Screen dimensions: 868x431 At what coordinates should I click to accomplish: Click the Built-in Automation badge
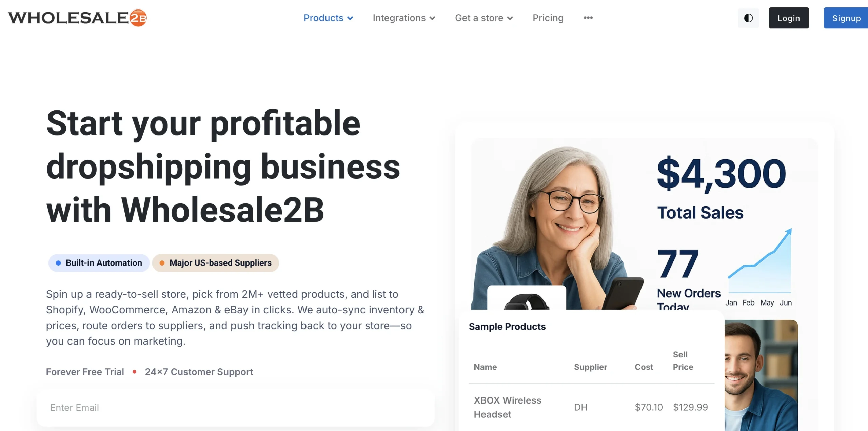(98, 262)
